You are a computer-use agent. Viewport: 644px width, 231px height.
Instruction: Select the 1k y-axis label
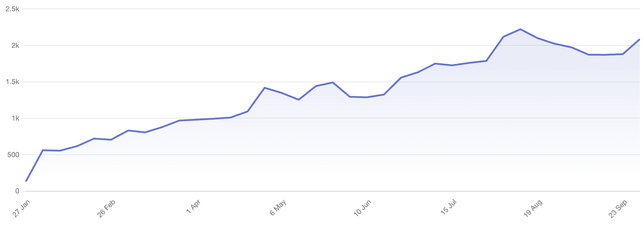pos(15,118)
